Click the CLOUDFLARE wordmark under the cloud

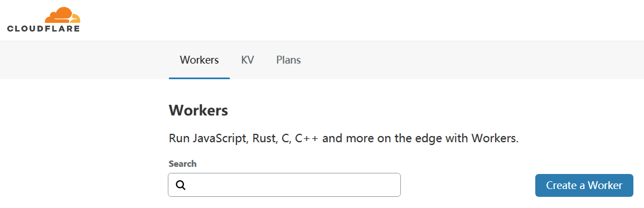(x=43, y=28)
